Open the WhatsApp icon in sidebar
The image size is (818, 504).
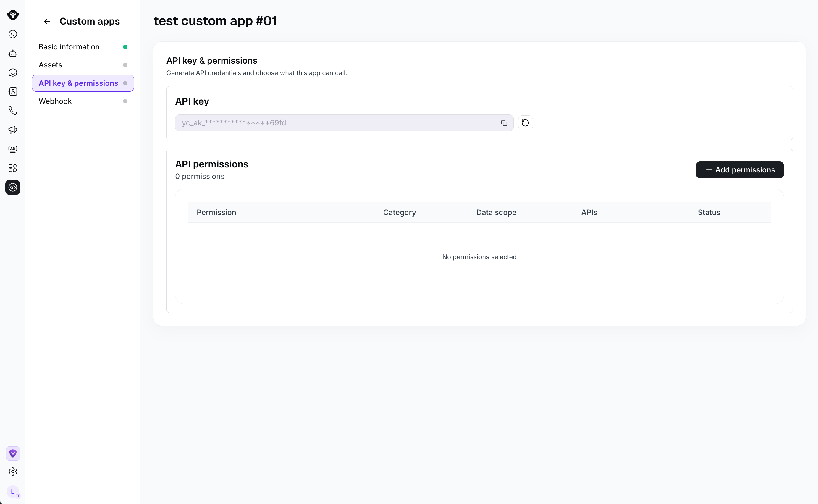point(13,34)
